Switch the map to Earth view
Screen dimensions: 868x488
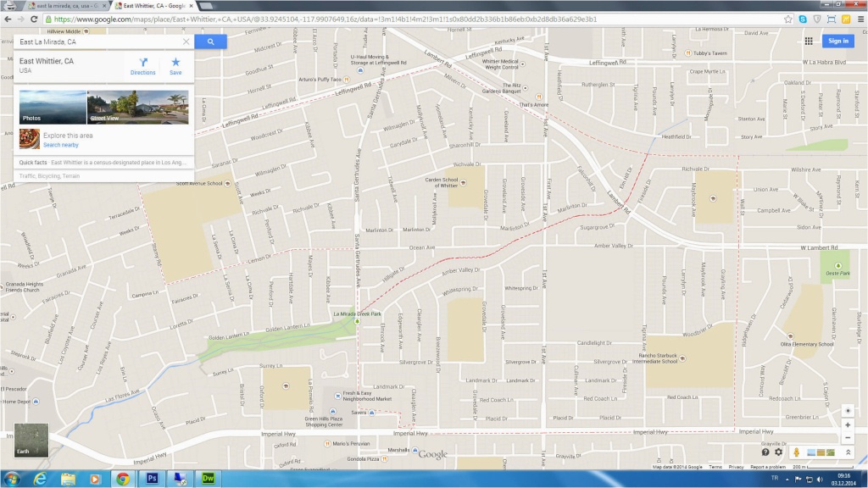(x=31, y=441)
